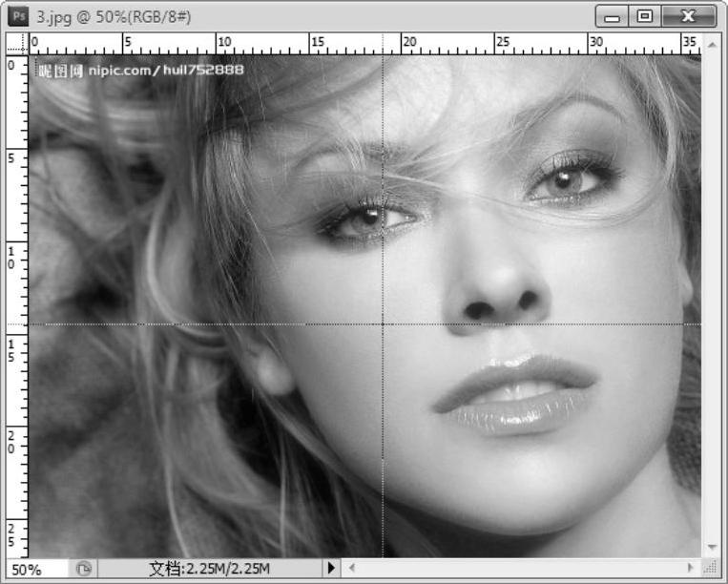Click the window resize grip corner

[x=712, y=569]
